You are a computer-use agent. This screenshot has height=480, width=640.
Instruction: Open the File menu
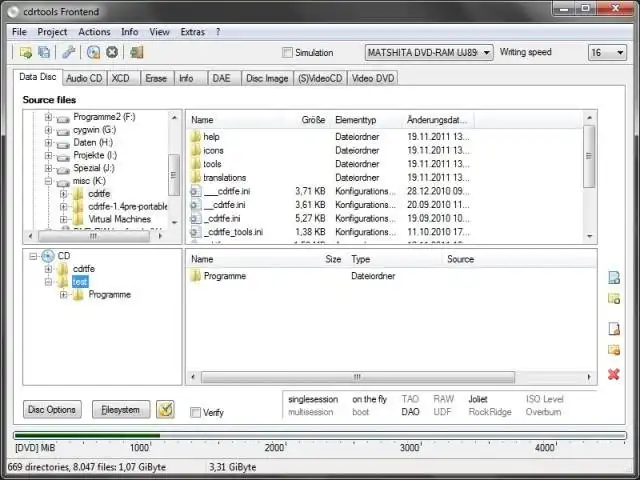(x=19, y=32)
